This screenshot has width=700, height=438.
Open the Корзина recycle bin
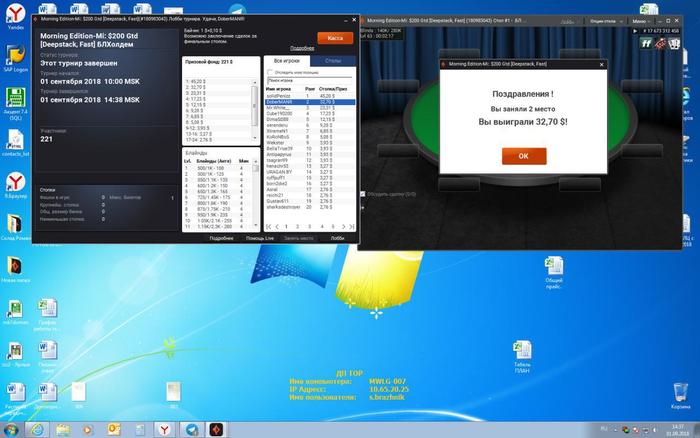(x=680, y=396)
